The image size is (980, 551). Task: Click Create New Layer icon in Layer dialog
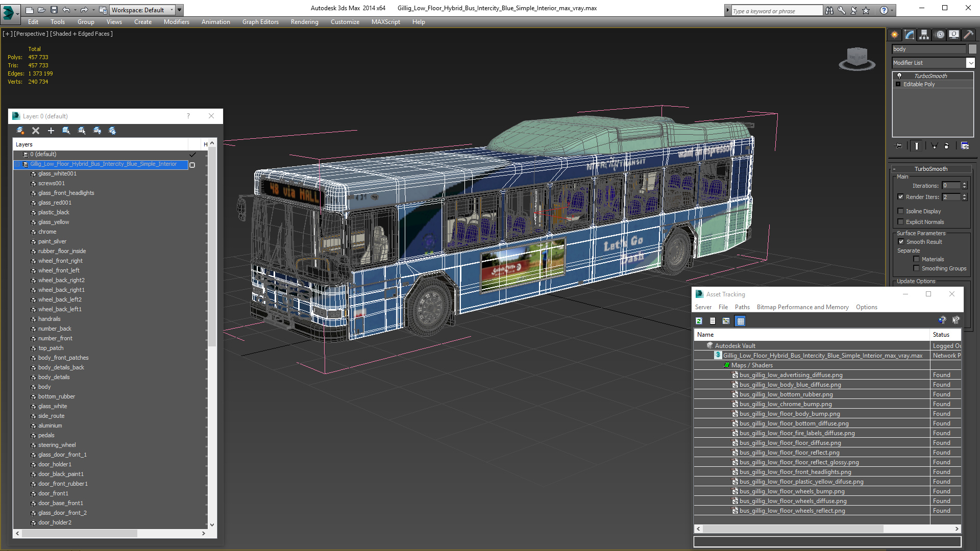coord(20,131)
